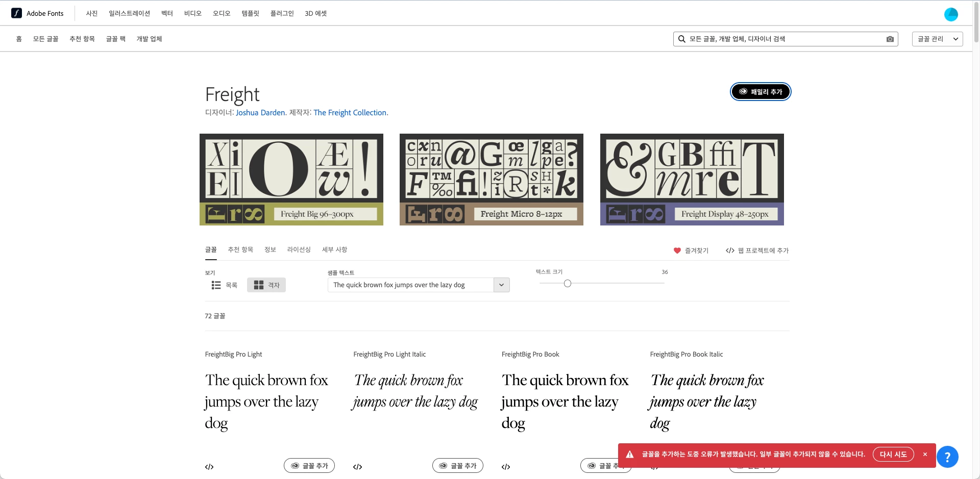
Task: Open the 사진 menu
Action: point(92,13)
